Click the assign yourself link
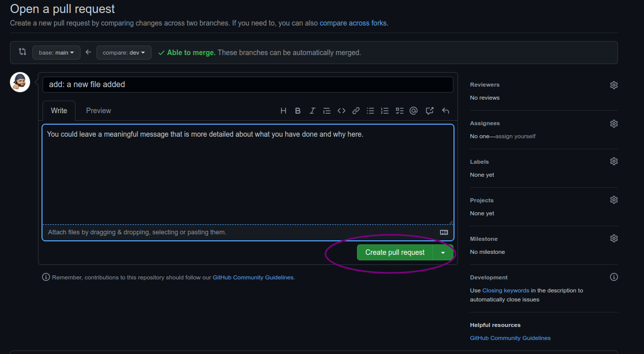 (515, 136)
